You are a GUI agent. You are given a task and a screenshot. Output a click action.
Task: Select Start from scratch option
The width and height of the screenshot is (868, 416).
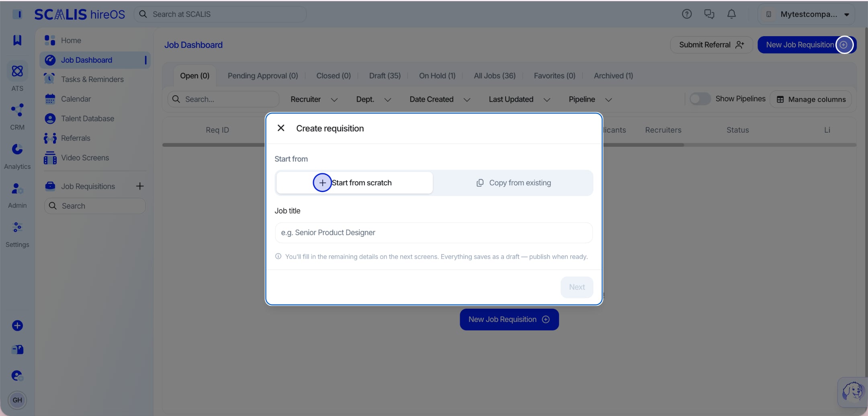(x=354, y=183)
